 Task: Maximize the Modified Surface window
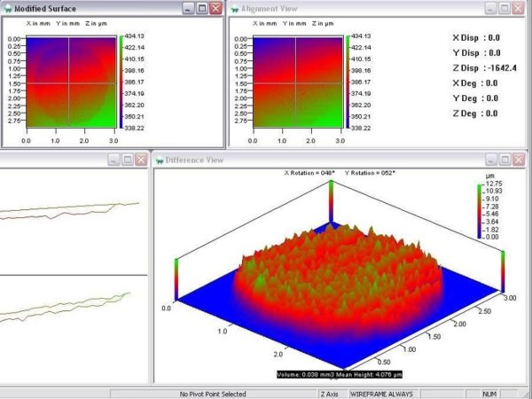[x=202, y=8]
